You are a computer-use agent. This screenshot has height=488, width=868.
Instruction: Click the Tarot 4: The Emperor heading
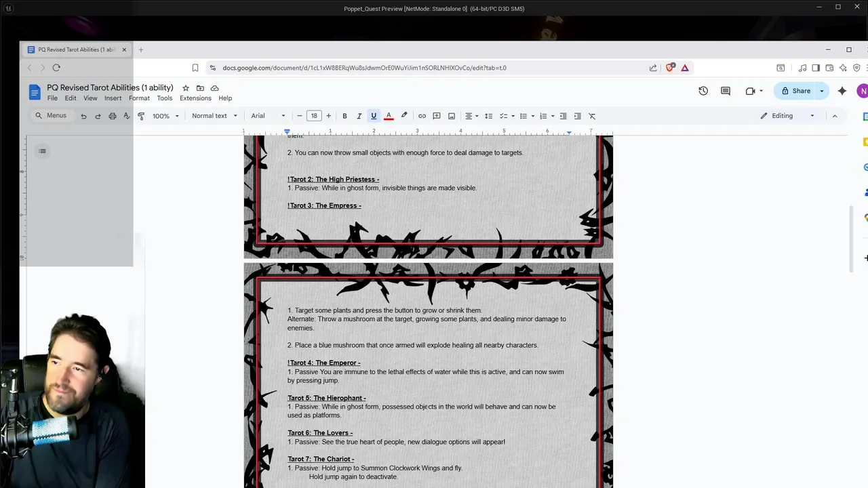[323, 363]
